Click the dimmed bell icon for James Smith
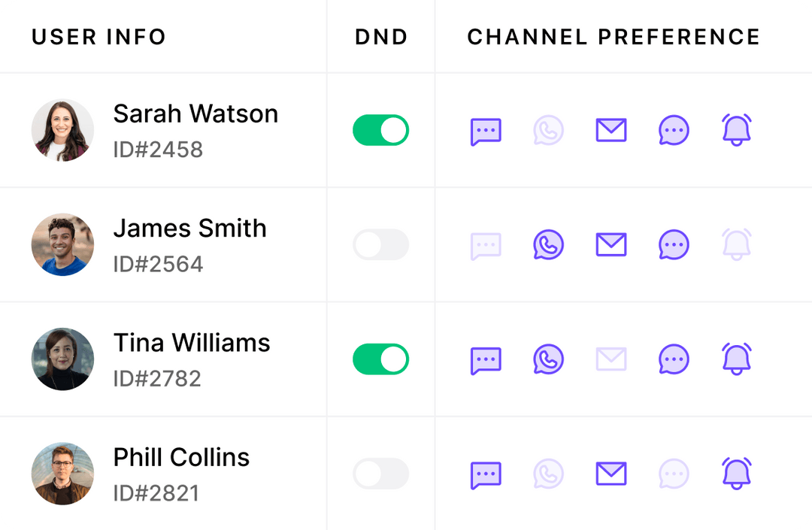This screenshot has width=812, height=530. click(x=737, y=244)
